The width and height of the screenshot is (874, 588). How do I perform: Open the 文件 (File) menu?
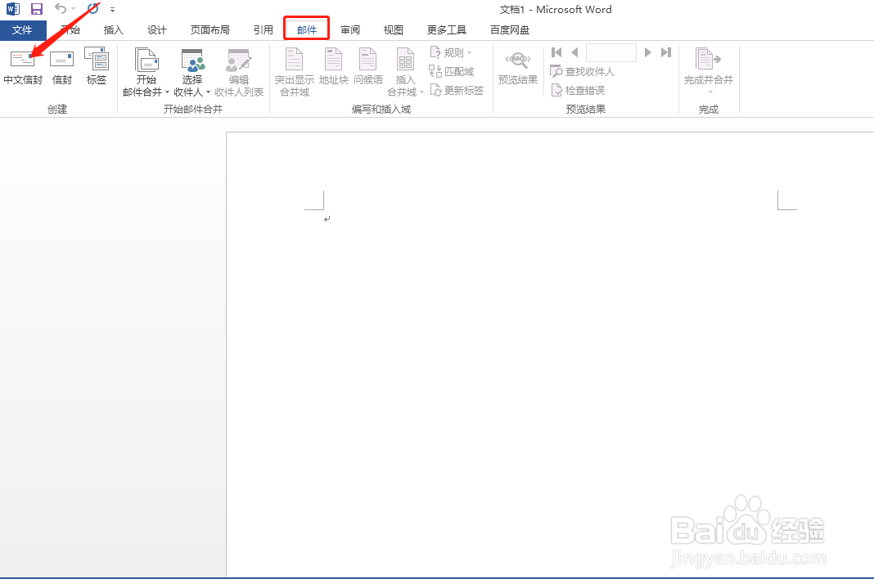tap(23, 29)
